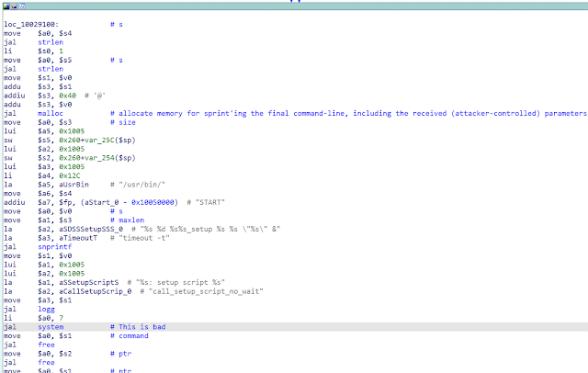Click the edit node pencil icon
The image size is (588, 373).
[14, 6]
